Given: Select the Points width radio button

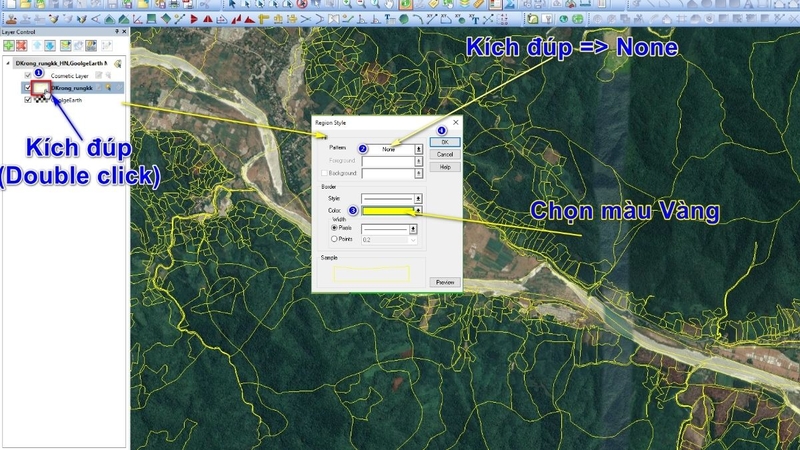Looking at the screenshot, I should (334, 239).
